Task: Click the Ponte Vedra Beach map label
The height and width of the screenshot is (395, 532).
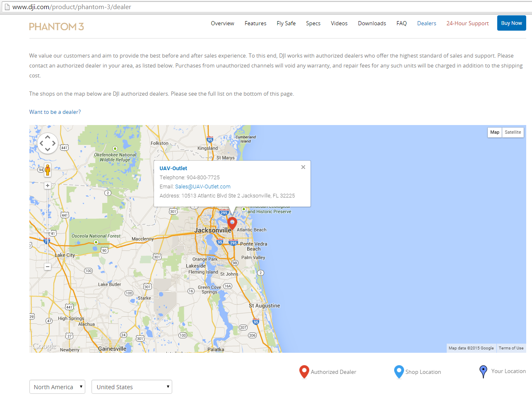Action: pyautogui.click(x=253, y=246)
